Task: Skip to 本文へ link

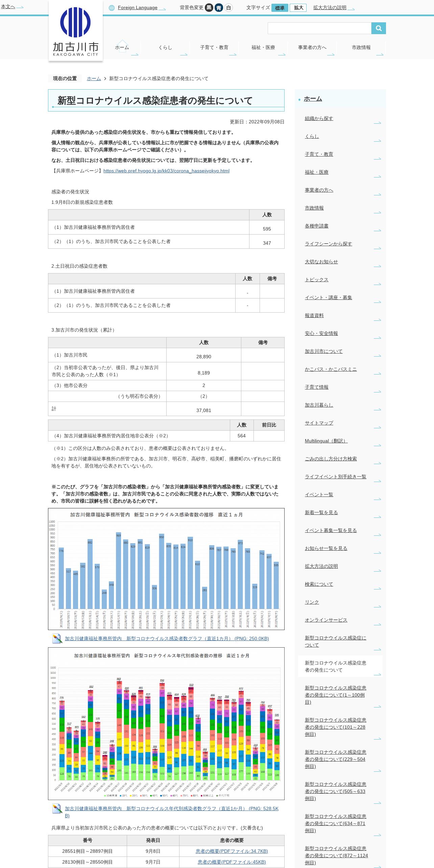Action: pos(8,6)
